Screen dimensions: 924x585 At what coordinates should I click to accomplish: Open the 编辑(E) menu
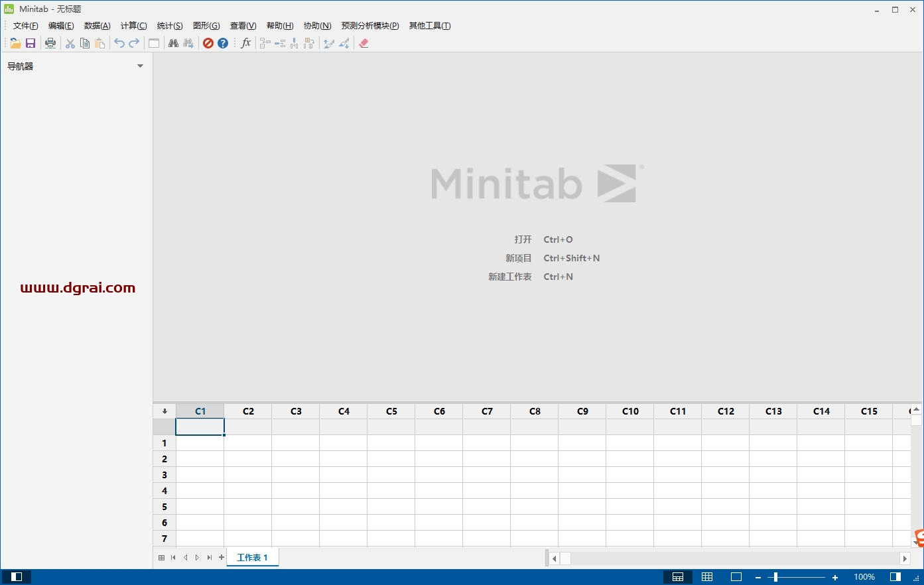(61, 26)
